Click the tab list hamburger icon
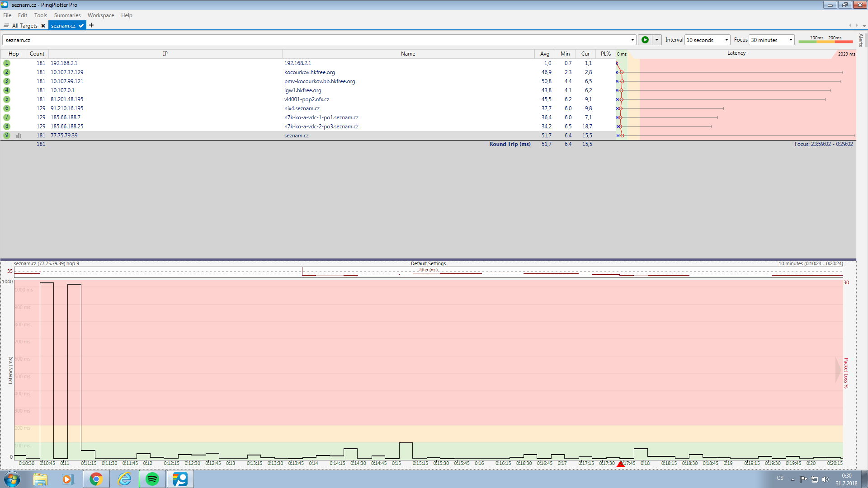The image size is (868, 488). pyautogui.click(x=6, y=26)
